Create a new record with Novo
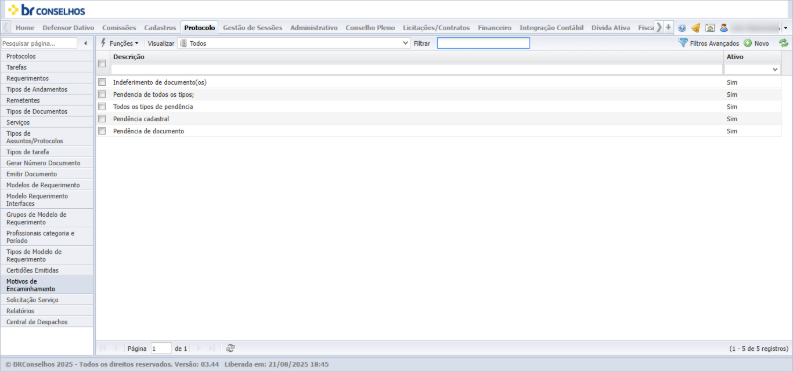This screenshot has width=793, height=372. 757,43
